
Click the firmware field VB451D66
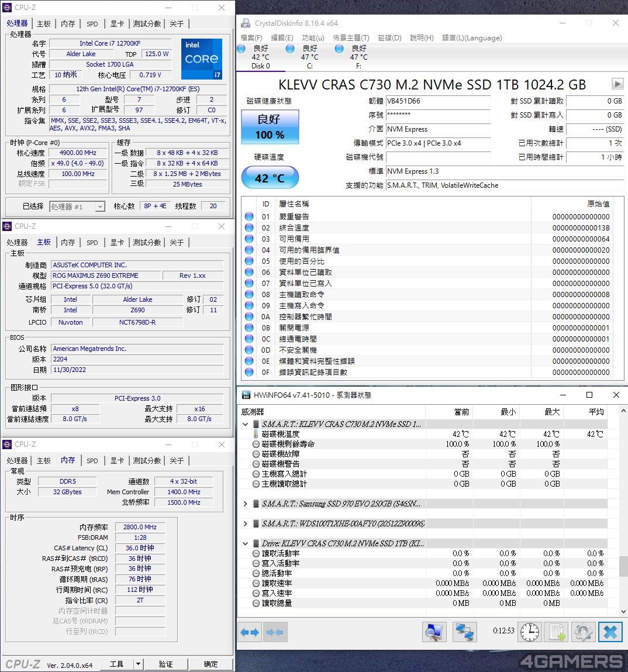pyautogui.click(x=438, y=101)
